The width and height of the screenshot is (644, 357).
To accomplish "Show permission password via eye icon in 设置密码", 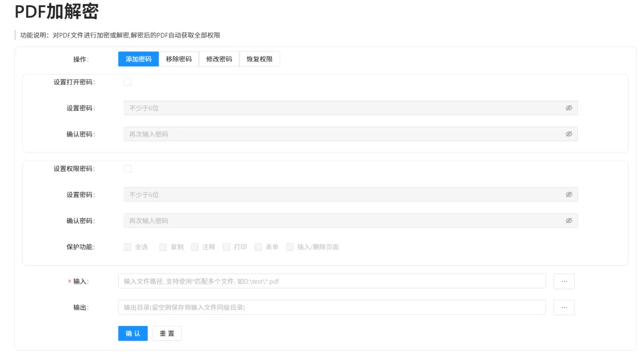I will tap(569, 194).
